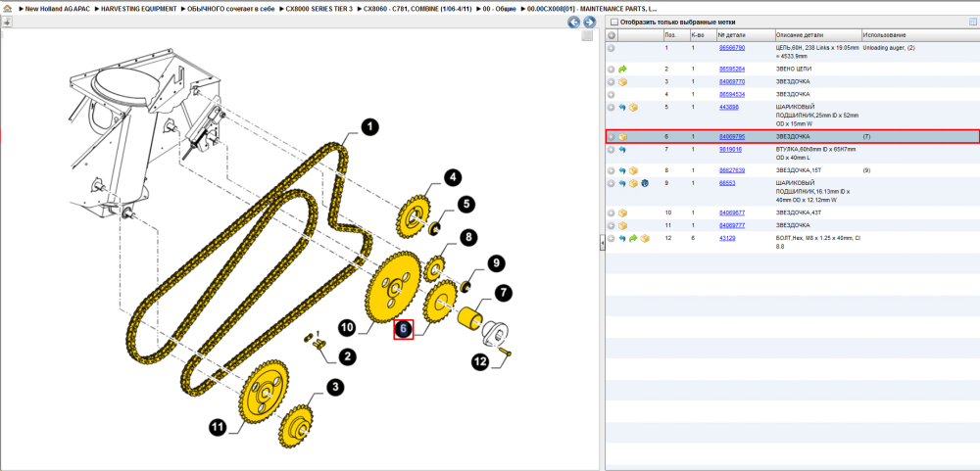This screenshot has height=471, width=980.
Task: Select callout 9 on the diagram
Action: tap(496, 263)
